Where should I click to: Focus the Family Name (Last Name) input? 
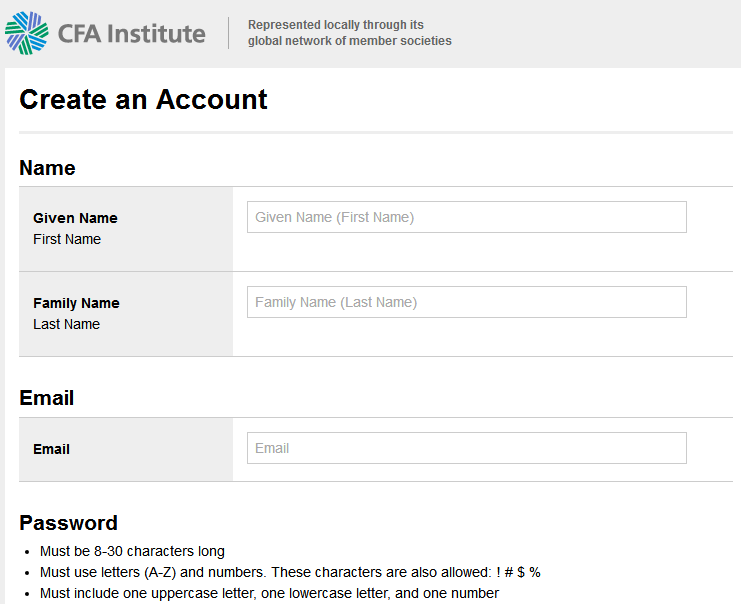pyautogui.click(x=466, y=302)
